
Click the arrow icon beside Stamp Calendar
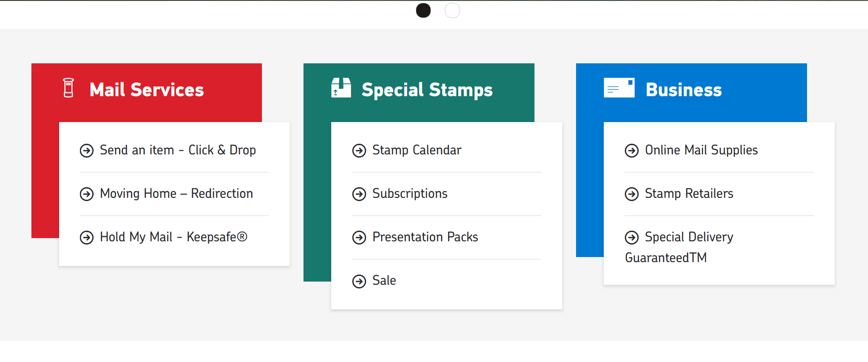tap(359, 151)
